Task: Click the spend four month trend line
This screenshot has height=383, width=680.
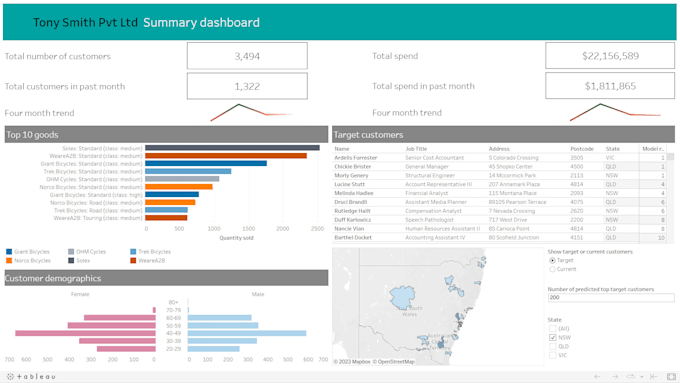Action: (x=615, y=112)
